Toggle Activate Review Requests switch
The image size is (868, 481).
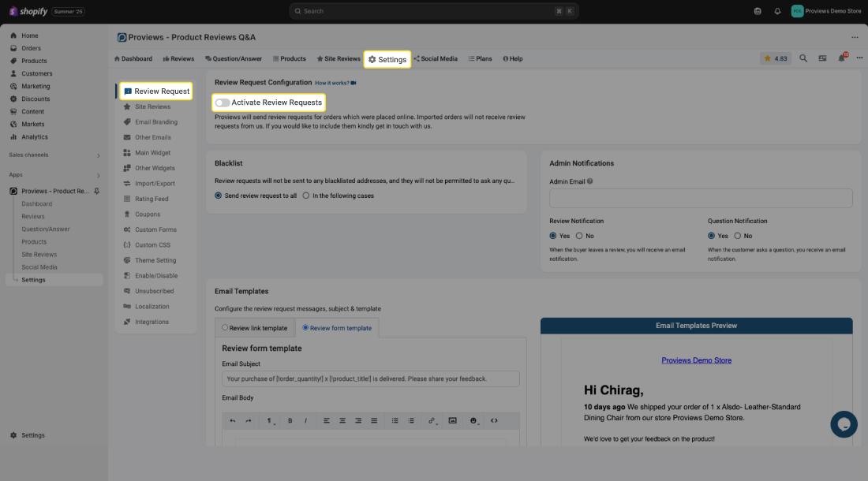pyautogui.click(x=223, y=103)
